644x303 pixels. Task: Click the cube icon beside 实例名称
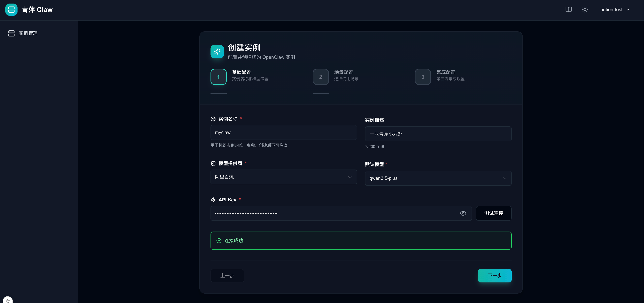(x=213, y=119)
